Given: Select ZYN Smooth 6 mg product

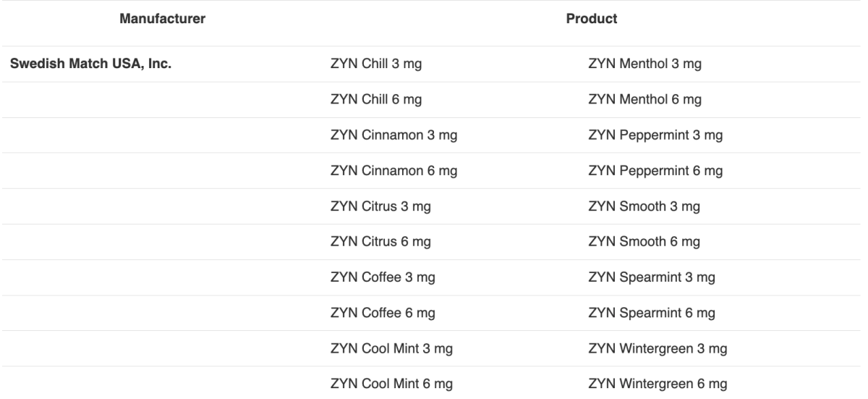Looking at the screenshot, I should pyautogui.click(x=644, y=242).
